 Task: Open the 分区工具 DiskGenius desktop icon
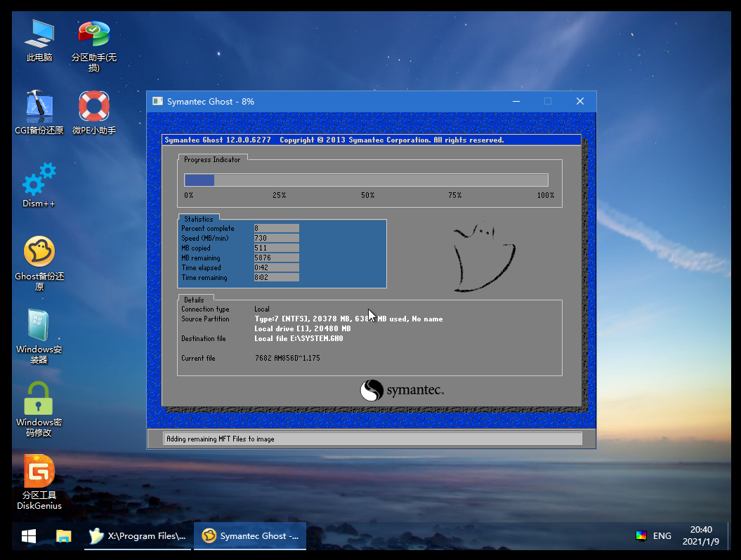pos(39,481)
